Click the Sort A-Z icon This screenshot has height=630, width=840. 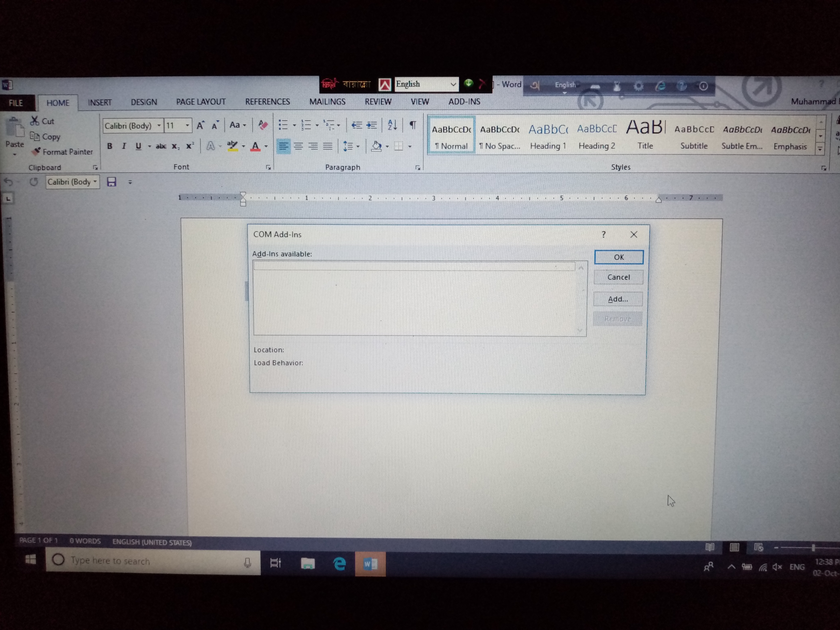tap(392, 125)
